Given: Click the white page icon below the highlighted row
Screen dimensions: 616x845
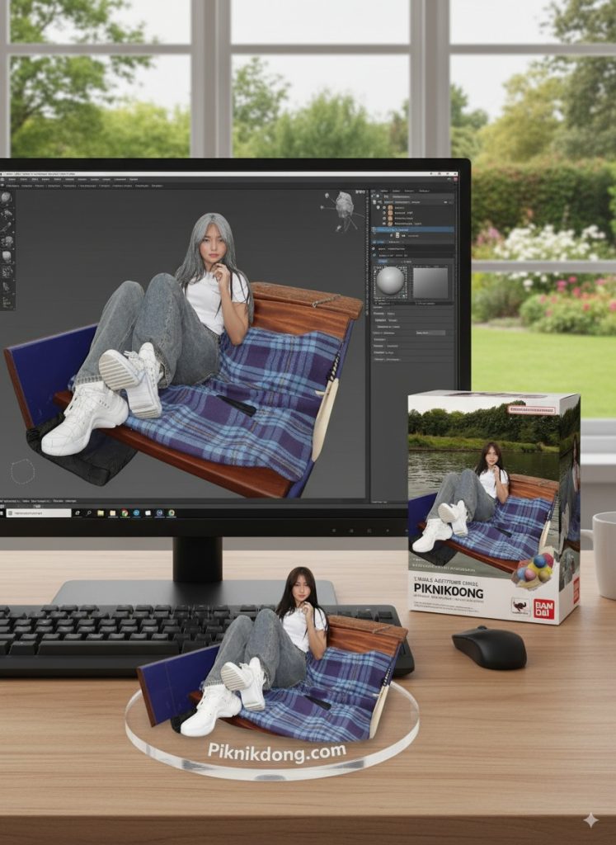Looking at the screenshot, I should point(397,235).
